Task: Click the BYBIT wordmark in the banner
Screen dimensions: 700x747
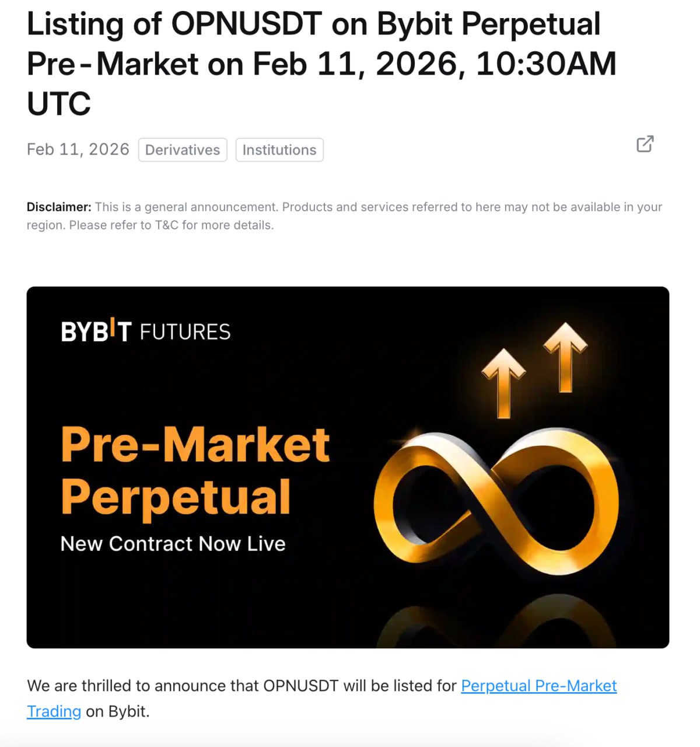Action: (96, 331)
